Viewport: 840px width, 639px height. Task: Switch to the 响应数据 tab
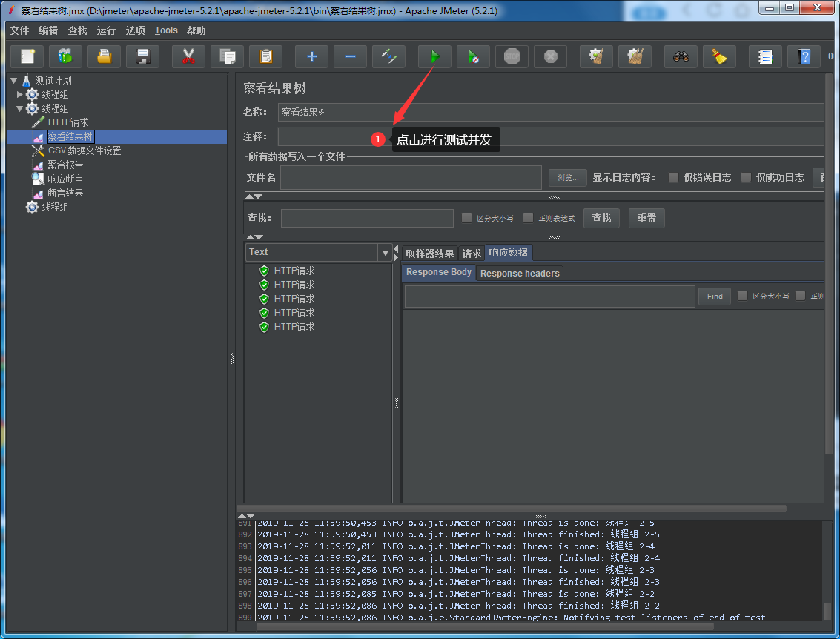509,252
